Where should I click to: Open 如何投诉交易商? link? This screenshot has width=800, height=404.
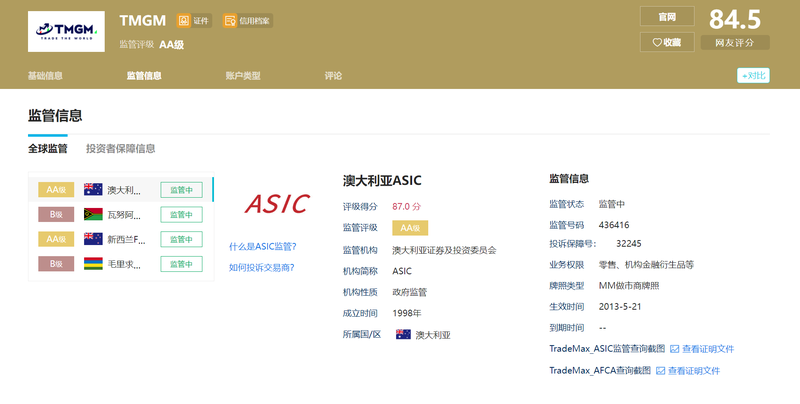tap(261, 268)
